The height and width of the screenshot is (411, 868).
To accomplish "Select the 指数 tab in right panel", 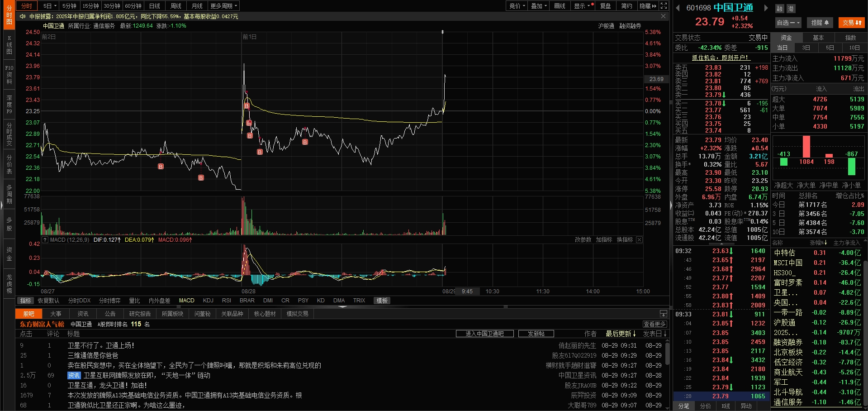I will [x=850, y=38].
